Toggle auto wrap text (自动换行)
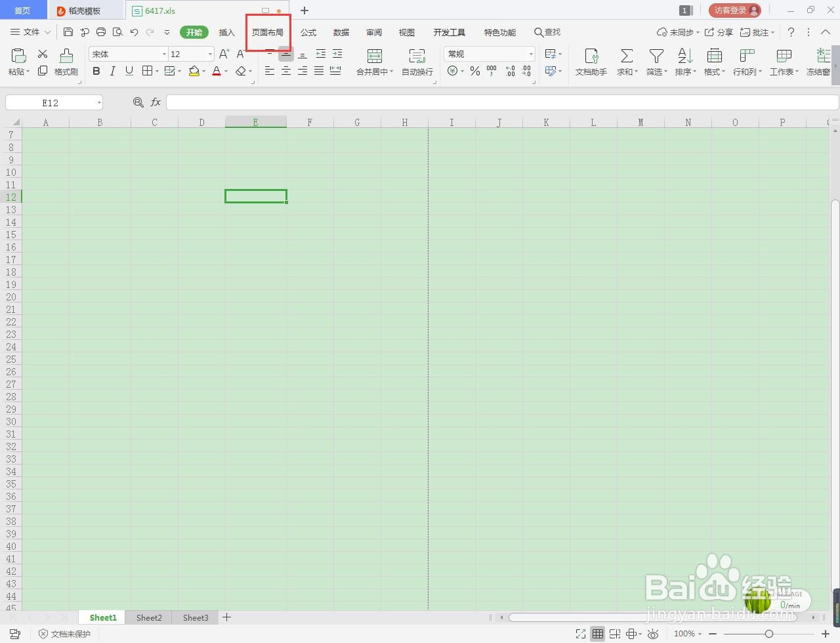840x643 pixels. click(417, 62)
